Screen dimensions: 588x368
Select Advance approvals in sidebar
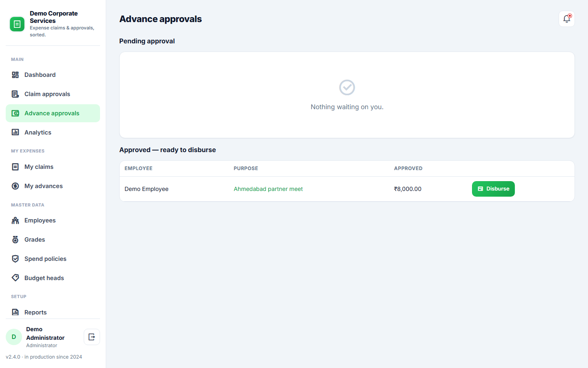[53, 113]
